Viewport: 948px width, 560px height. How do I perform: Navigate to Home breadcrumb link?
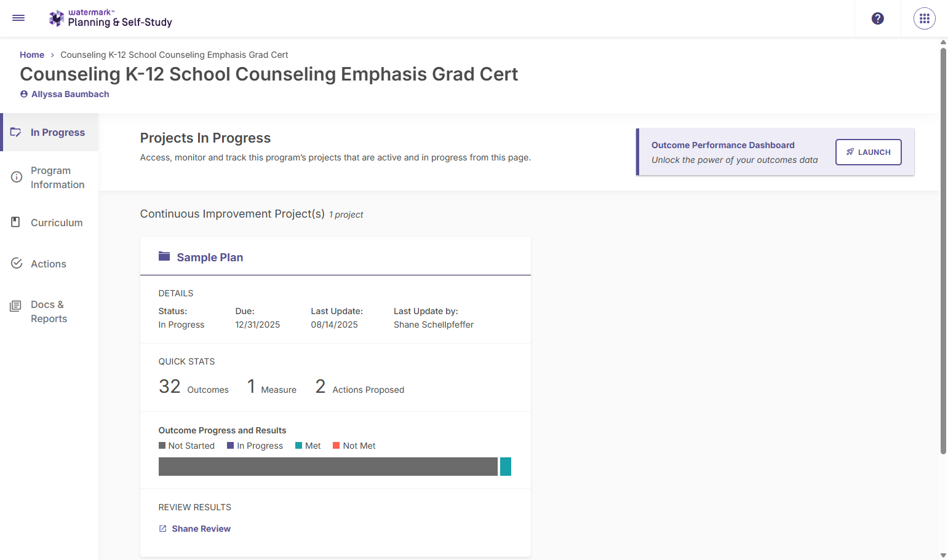coord(32,55)
